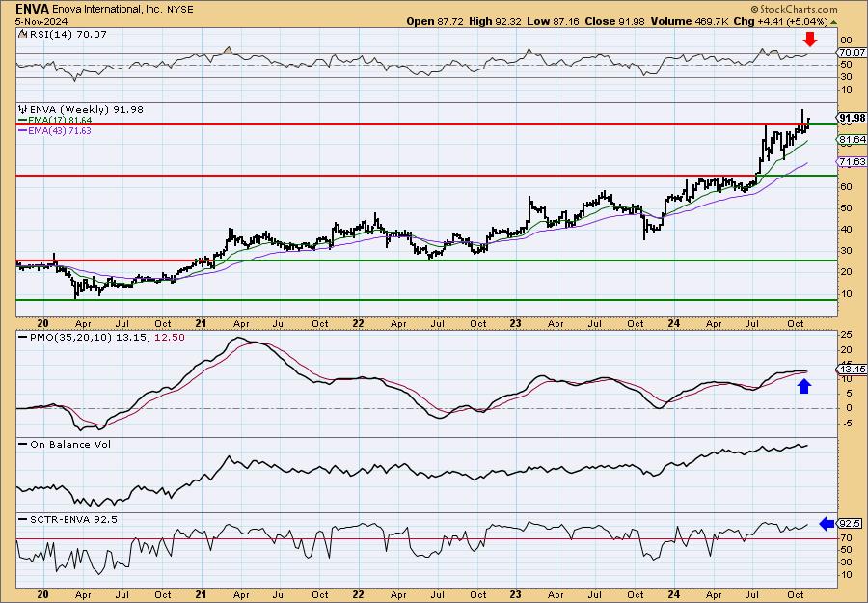
Task: Click the On Balance Vol panel label
Action: click(x=70, y=444)
